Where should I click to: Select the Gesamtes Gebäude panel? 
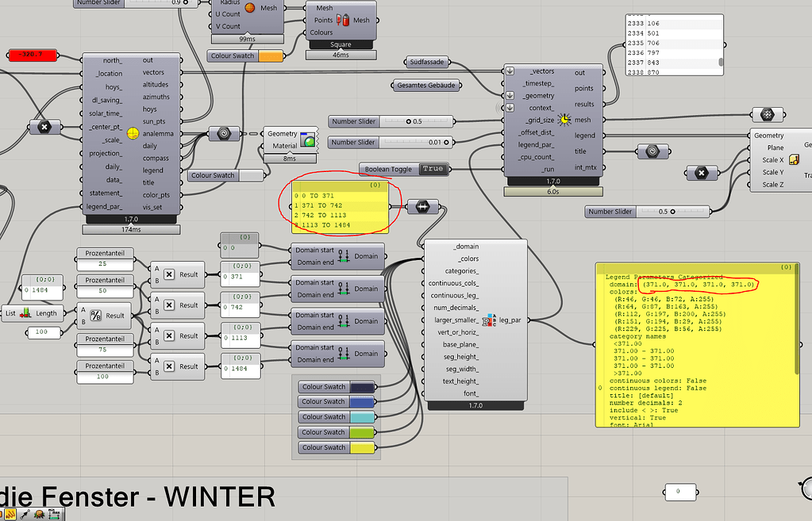click(x=426, y=84)
